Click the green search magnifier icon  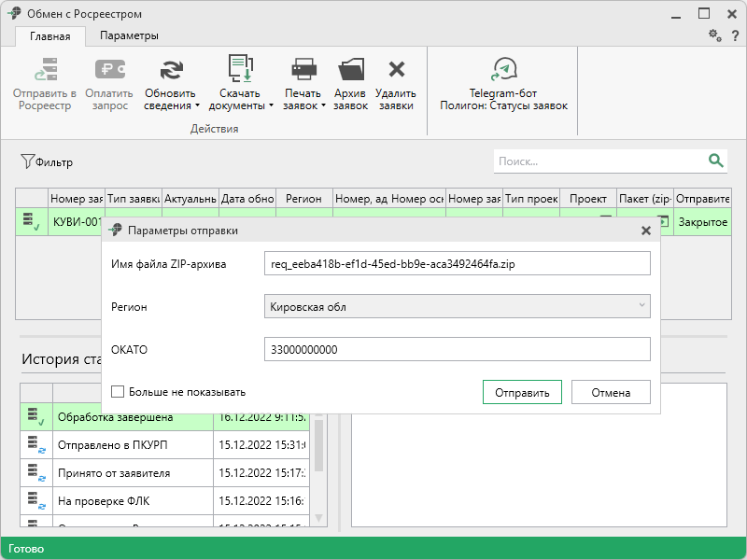tap(716, 161)
